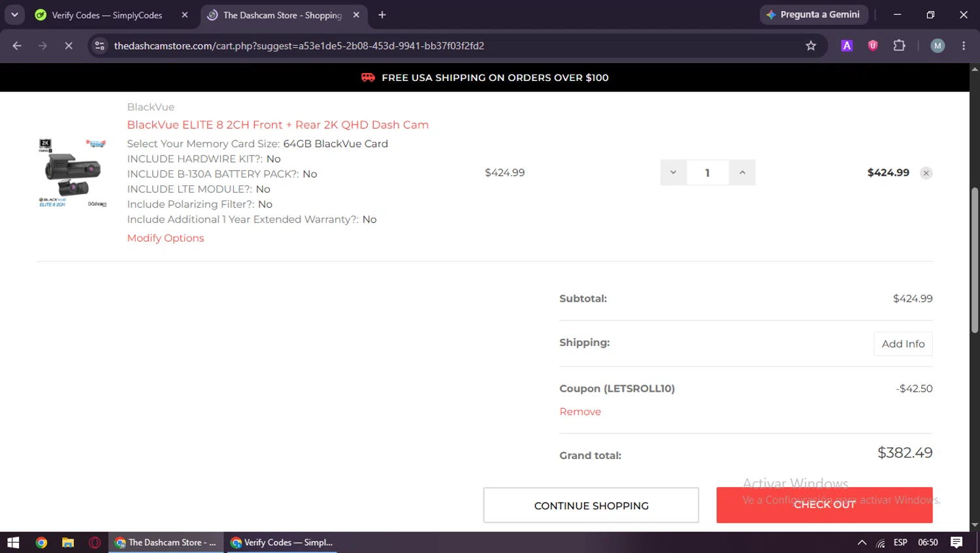The width and height of the screenshot is (980, 553).
Task: Close the Verify Codes — SimplyCodes tab
Action: pos(185,15)
